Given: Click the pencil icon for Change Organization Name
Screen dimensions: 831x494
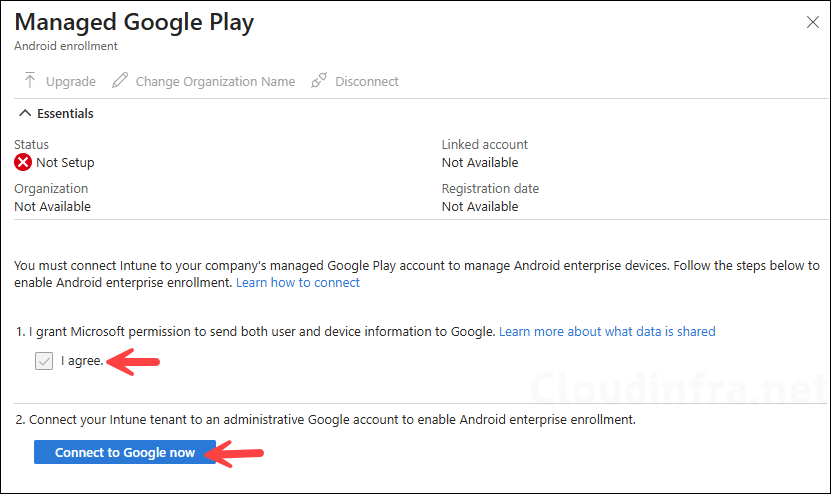Looking at the screenshot, I should click(120, 81).
